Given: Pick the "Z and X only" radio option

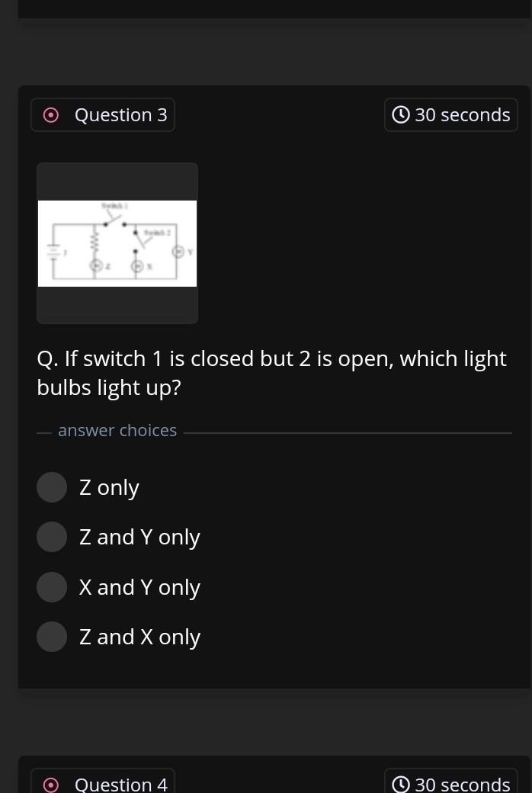Looking at the screenshot, I should [x=52, y=637].
